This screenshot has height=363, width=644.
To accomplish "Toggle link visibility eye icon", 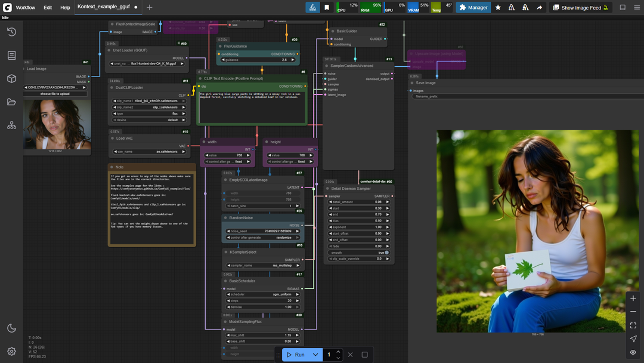I will 633,352.
